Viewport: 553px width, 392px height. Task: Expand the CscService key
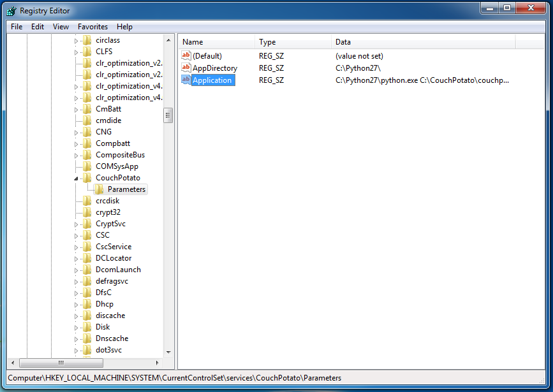point(76,247)
